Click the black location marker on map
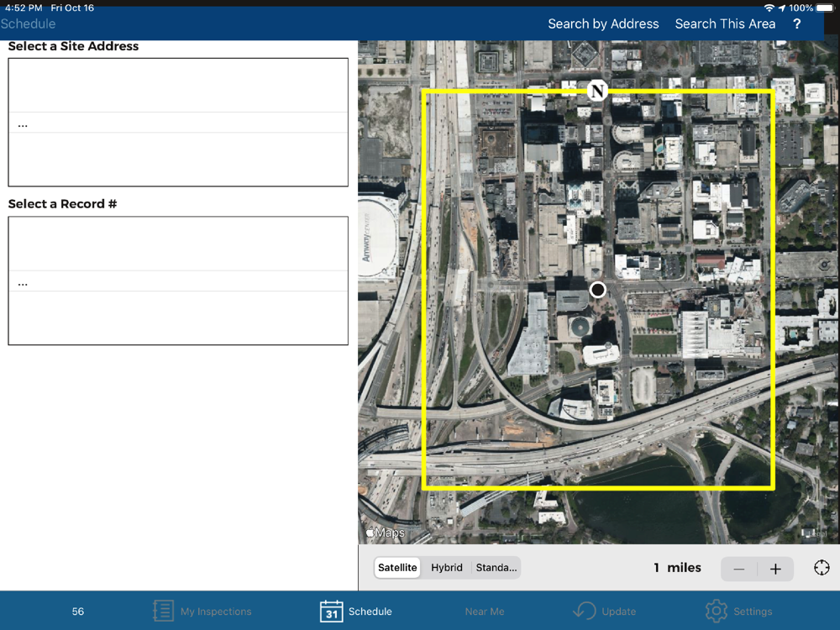 coord(598,290)
